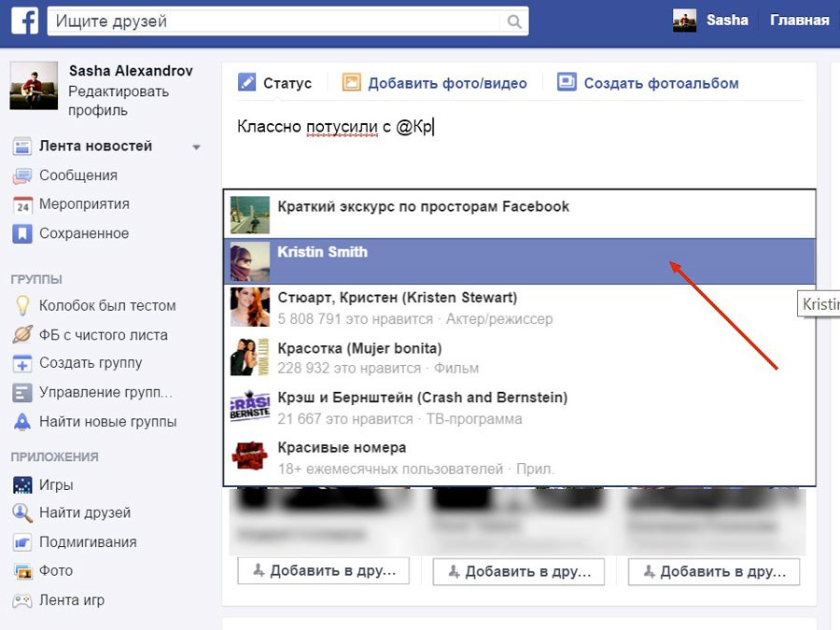
Task: Click the middle Добавить в друзья button
Action: (x=519, y=571)
